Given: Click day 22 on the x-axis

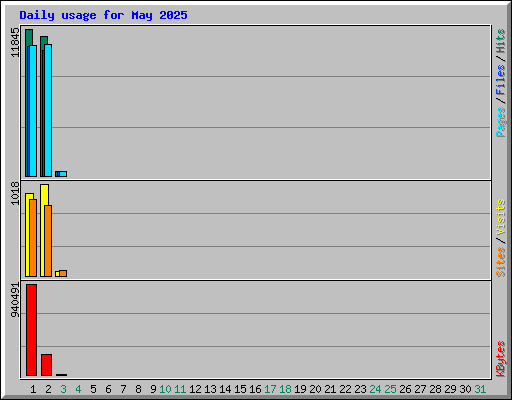Looking at the screenshot, I should [345, 389].
